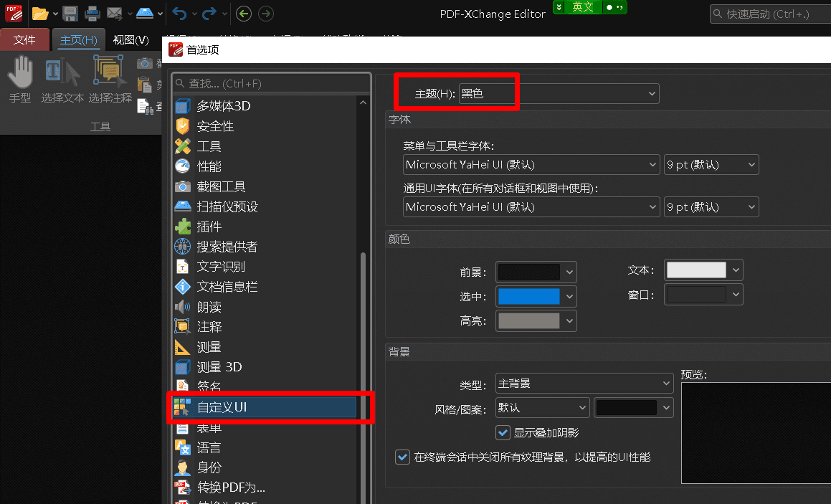Viewport: 831px width, 504px height.
Task: Open the 主题 theme dropdown
Action: coord(558,93)
